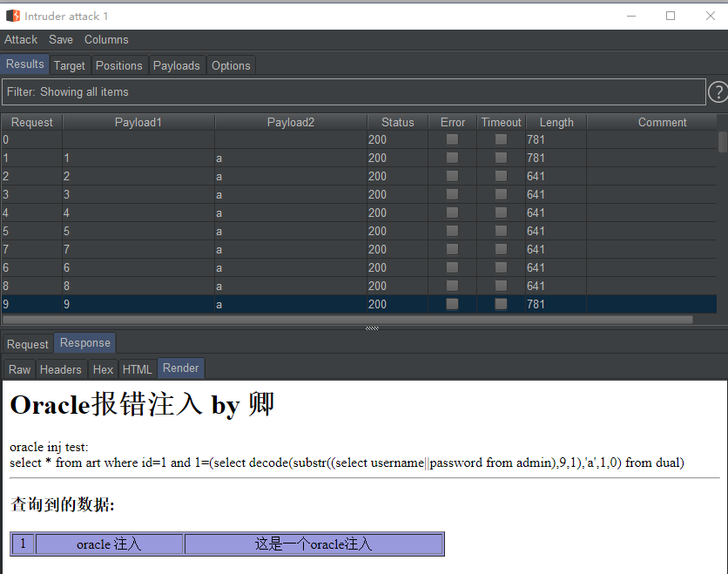The width and height of the screenshot is (728, 574).
Task: Switch to the Options tab
Action: click(x=231, y=65)
